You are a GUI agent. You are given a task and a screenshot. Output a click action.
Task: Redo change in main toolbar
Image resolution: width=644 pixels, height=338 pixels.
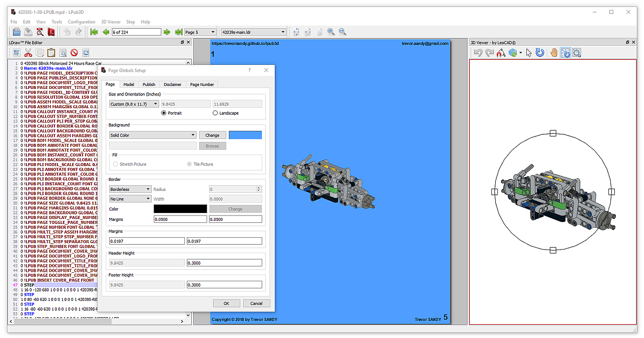[x=78, y=32]
